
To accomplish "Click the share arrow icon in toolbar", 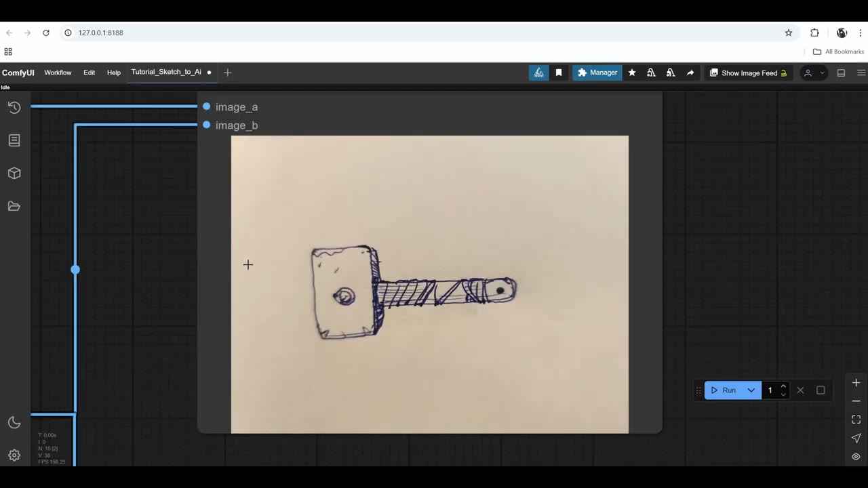I will 690,73.
